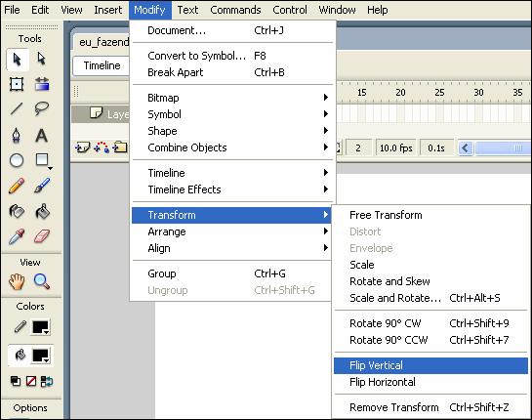The image size is (532, 420).
Task: Expand the Timeline submenu in Modify
Action: pos(231,173)
